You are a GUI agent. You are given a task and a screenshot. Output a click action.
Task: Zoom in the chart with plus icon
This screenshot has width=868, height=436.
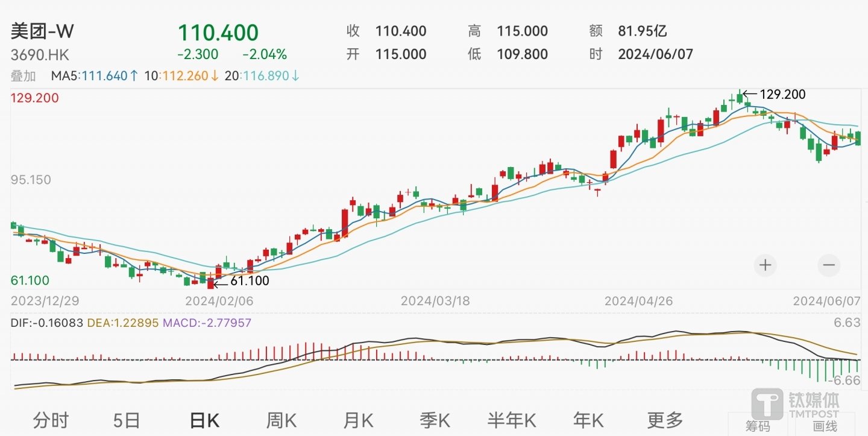(x=765, y=265)
